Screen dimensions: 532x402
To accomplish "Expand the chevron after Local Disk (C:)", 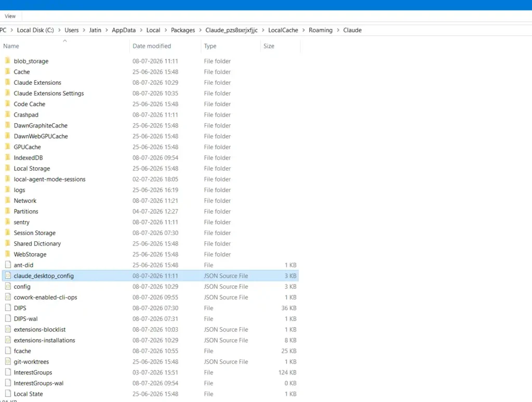I will click(59, 30).
